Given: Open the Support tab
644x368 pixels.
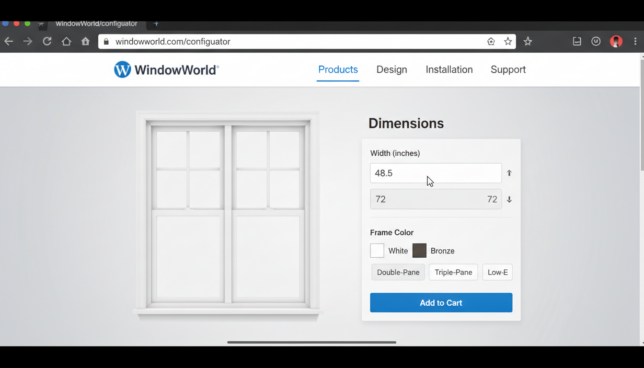Looking at the screenshot, I should 508,69.
